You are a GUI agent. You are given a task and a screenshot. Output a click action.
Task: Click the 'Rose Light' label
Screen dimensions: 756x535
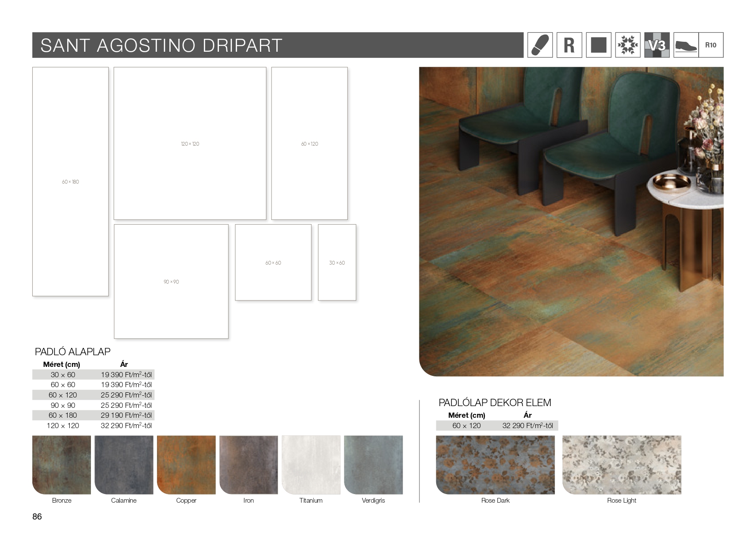[x=622, y=501]
